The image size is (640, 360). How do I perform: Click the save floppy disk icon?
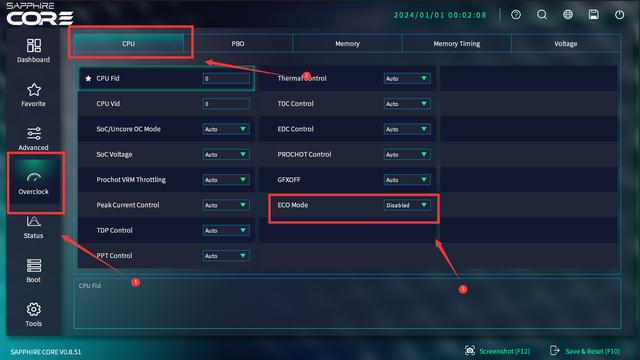click(x=594, y=15)
